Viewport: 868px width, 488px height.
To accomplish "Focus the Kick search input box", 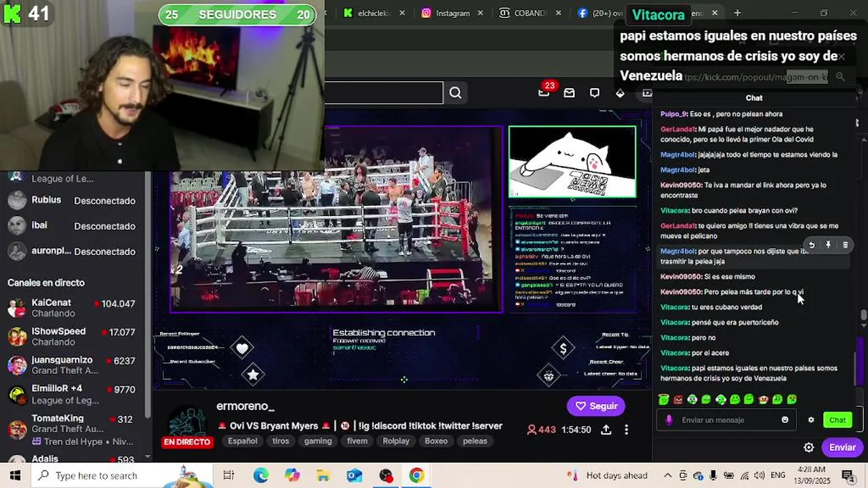I will point(384,93).
